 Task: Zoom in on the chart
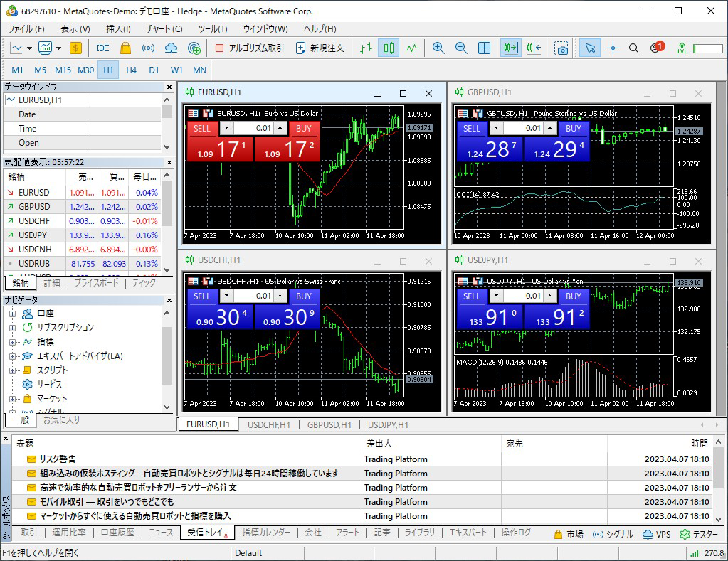pyautogui.click(x=438, y=48)
